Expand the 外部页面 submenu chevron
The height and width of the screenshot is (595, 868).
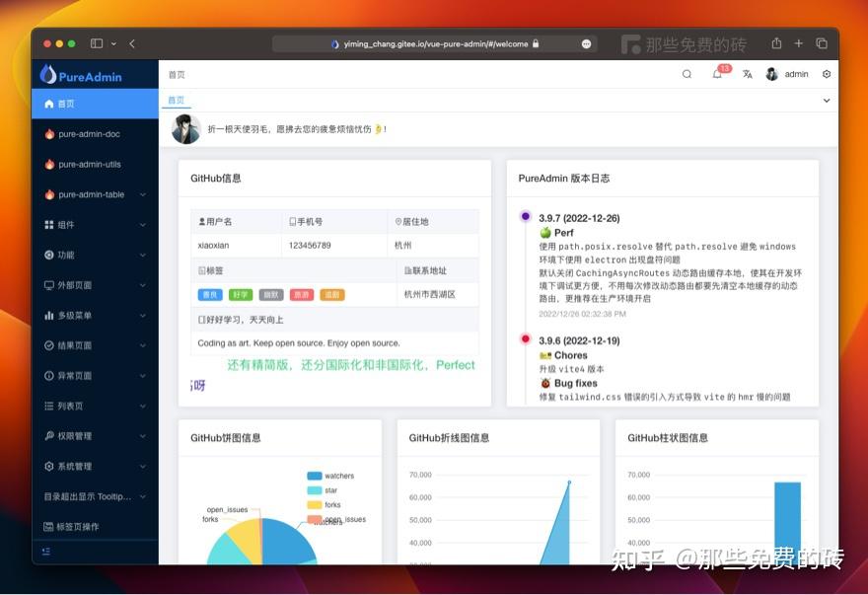[x=143, y=285]
